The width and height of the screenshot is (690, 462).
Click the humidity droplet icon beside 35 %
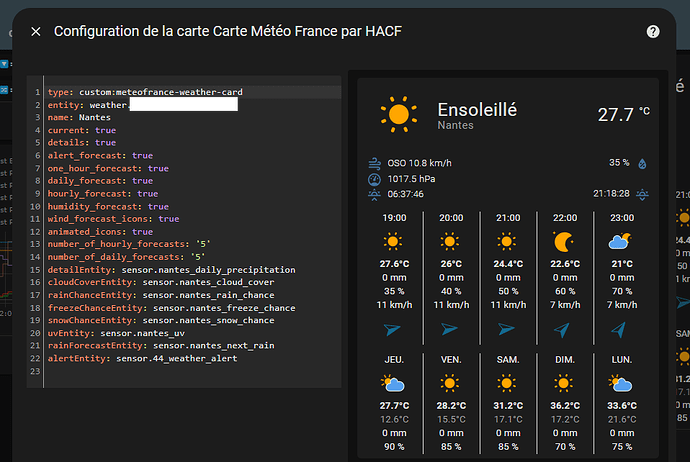642,164
